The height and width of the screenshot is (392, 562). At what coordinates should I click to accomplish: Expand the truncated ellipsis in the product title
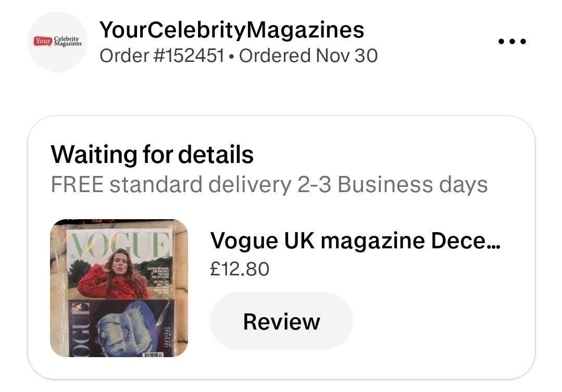pos(492,242)
